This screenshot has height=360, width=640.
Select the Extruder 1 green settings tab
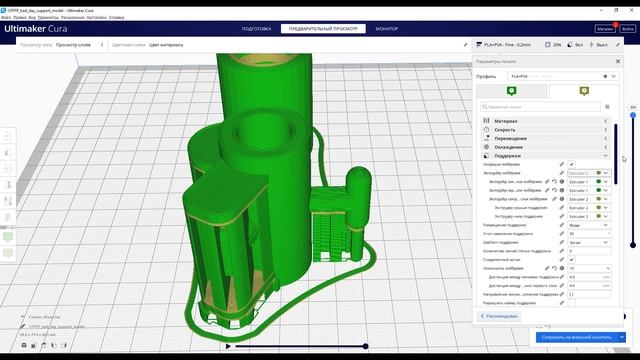[511, 91]
